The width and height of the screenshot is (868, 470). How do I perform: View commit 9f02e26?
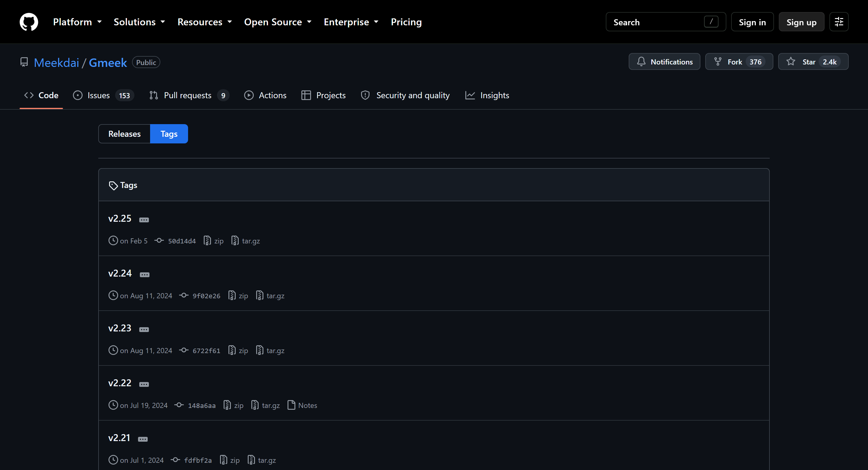pos(200,296)
